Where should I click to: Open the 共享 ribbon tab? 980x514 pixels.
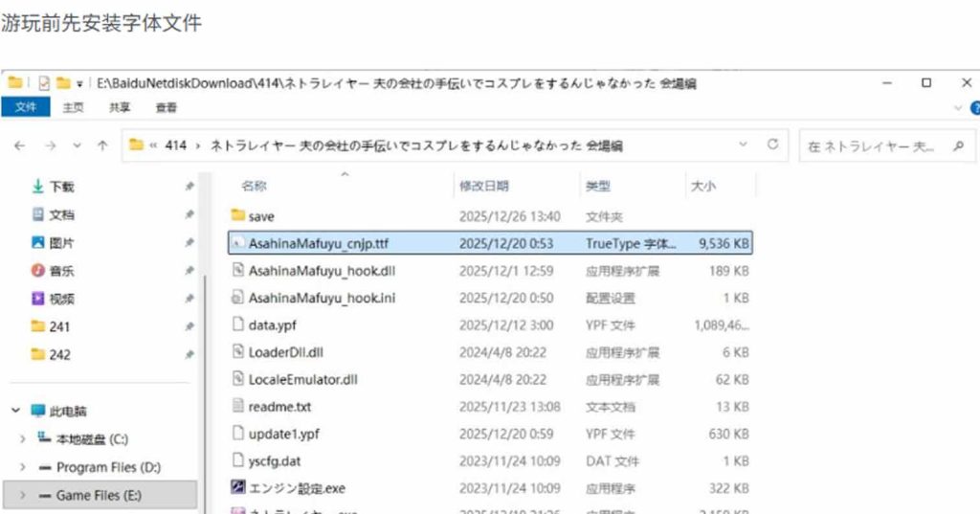(120, 107)
